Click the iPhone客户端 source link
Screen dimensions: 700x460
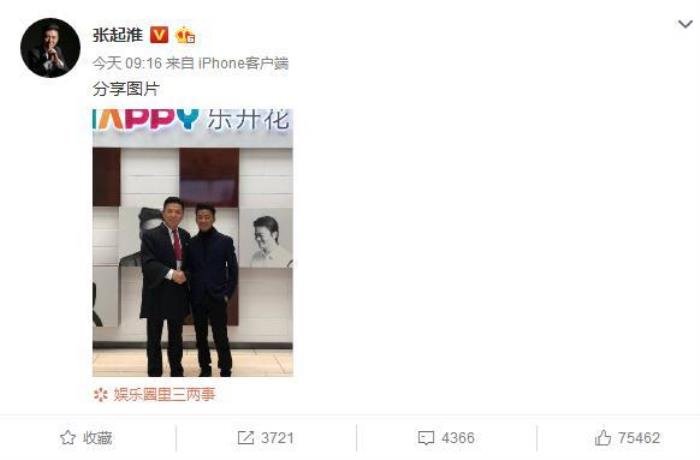point(243,63)
